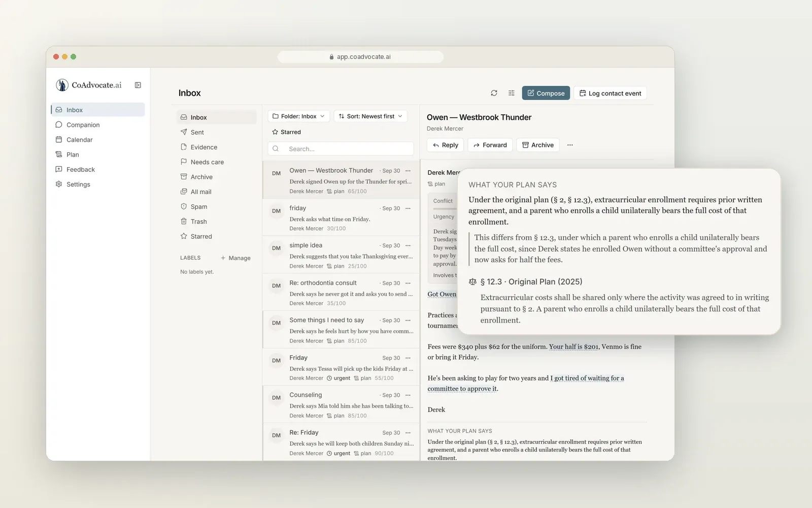Image resolution: width=812 pixels, height=508 pixels.
Task: Toggle the Starred filter above search
Action: click(x=287, y=132)
